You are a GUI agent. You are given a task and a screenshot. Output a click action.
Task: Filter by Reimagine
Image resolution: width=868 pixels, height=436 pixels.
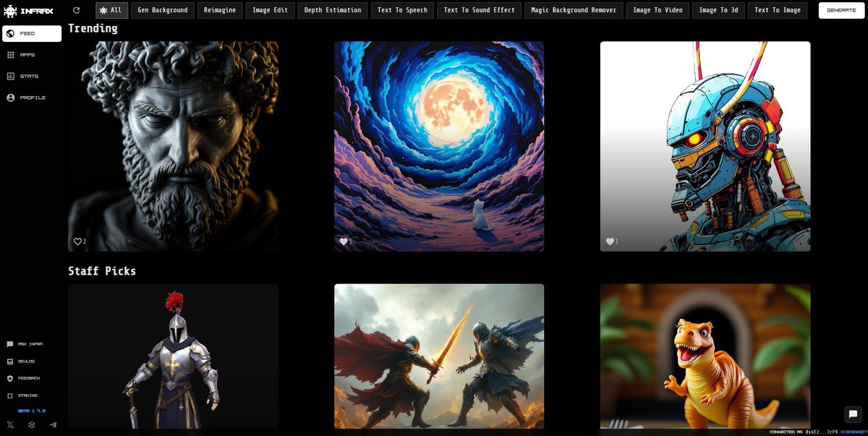tap(220, 10)
